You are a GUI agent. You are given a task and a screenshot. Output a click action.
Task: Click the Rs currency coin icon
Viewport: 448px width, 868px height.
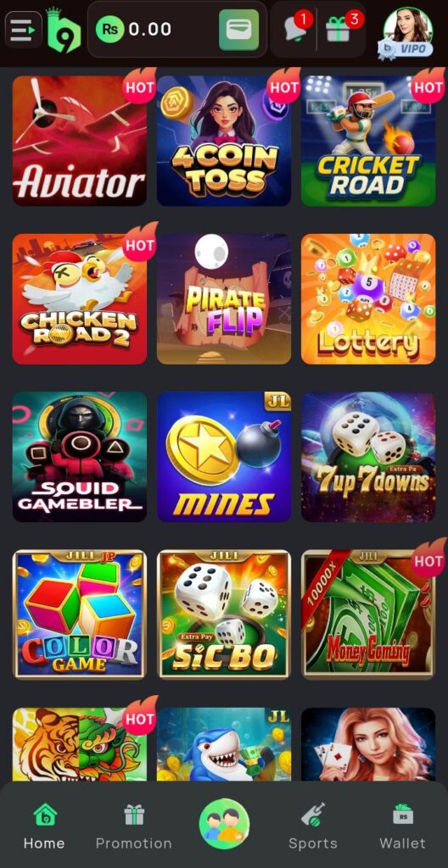click(109, 30)
